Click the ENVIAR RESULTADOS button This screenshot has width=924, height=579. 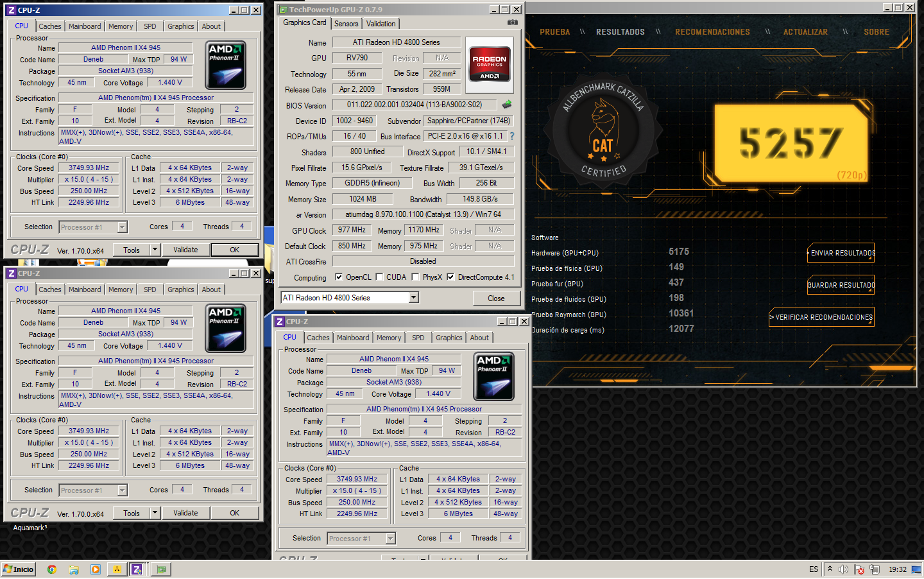841,253
